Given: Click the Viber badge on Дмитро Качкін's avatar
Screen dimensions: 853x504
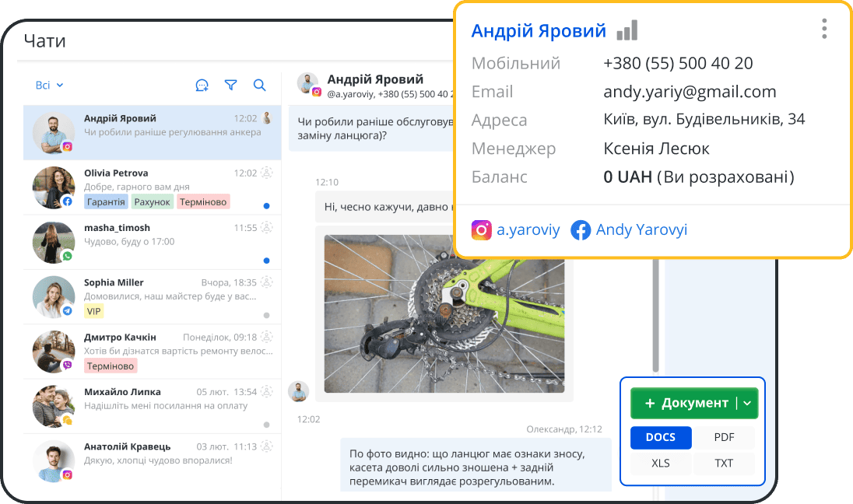Looking at the screenshot, I should (x=67, y=366).
